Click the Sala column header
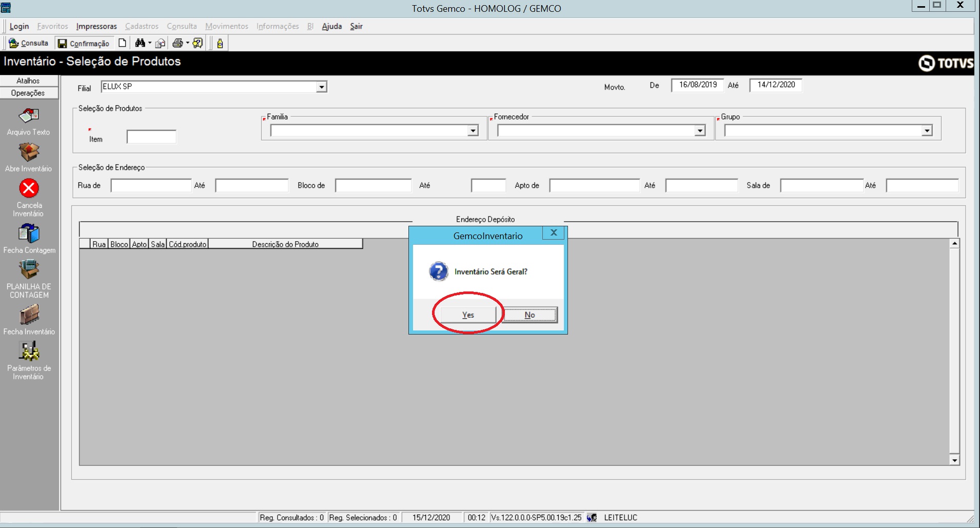The height and width of the screenshot is (528, 980). pyautogui.click(x=158, y=244)
